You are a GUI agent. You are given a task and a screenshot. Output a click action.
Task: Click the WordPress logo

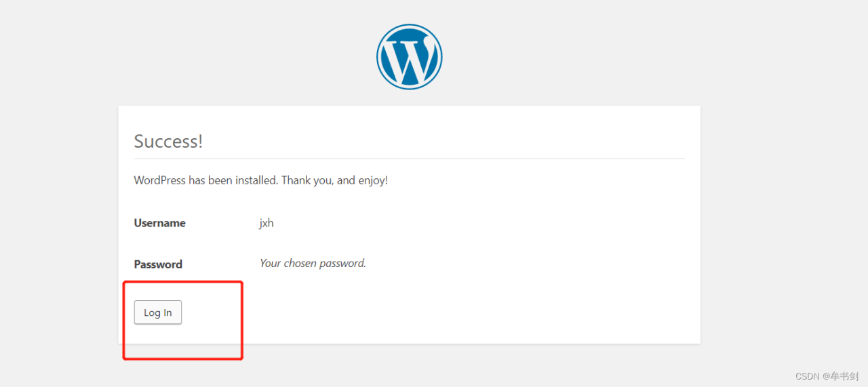pyautogui.click(x=409, y=57)
